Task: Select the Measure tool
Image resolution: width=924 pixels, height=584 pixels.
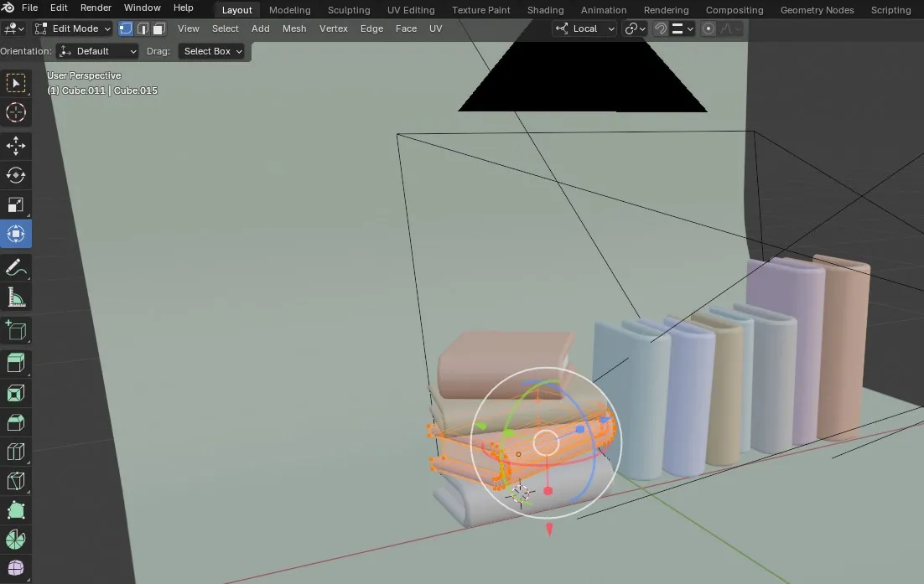Action: [x=16, y=297]
